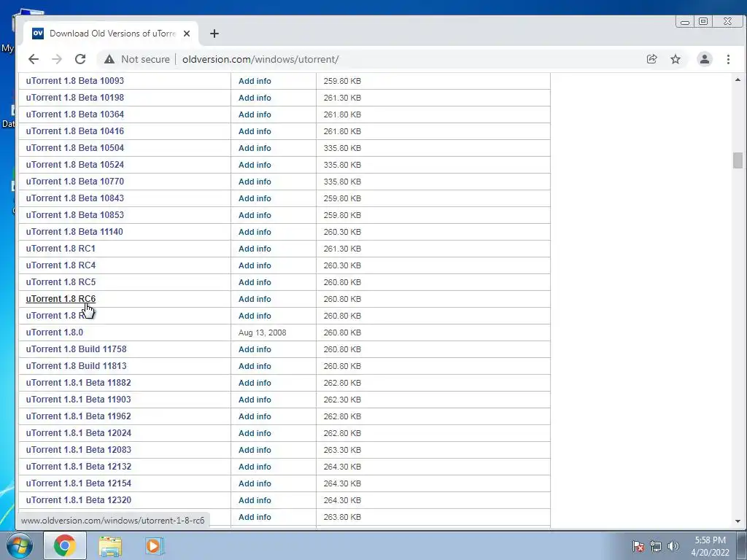Open uTorrent 1.8 Build 11813 link
Screen dimensions: 747x560
point(76,366)
